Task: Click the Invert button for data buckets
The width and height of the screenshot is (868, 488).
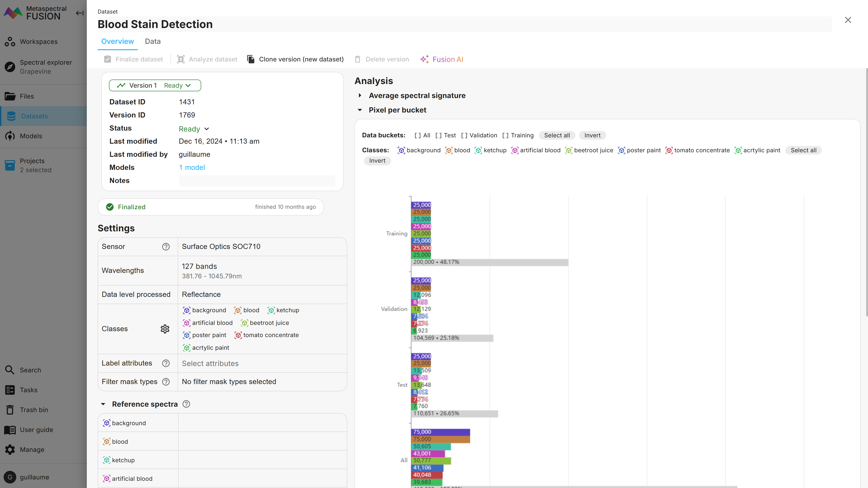Action: click(592, 135)
